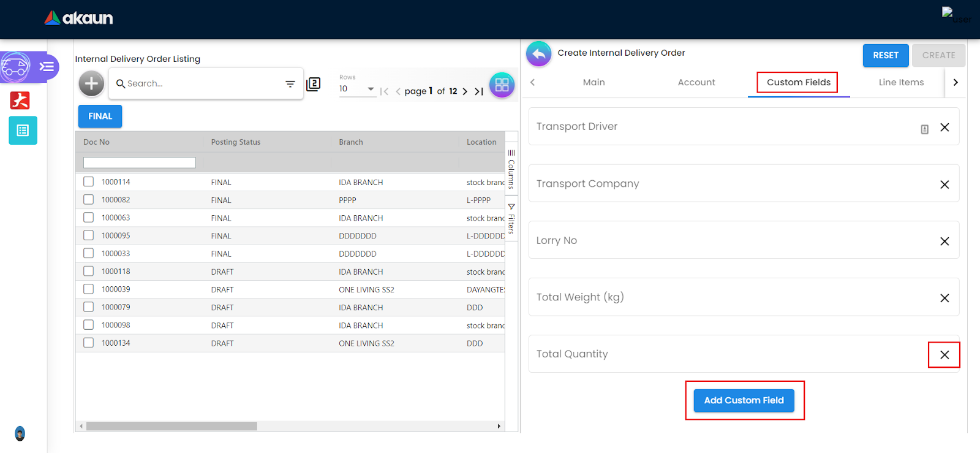
Task: Open the red PDF icon in sidebar
Action: (x=20, y=100)
